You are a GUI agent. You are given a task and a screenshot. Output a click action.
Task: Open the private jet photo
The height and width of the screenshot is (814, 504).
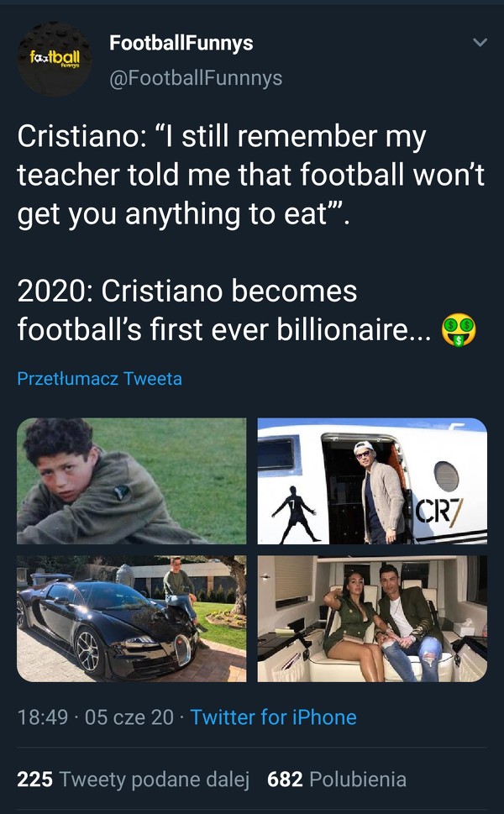click(371, 481)
